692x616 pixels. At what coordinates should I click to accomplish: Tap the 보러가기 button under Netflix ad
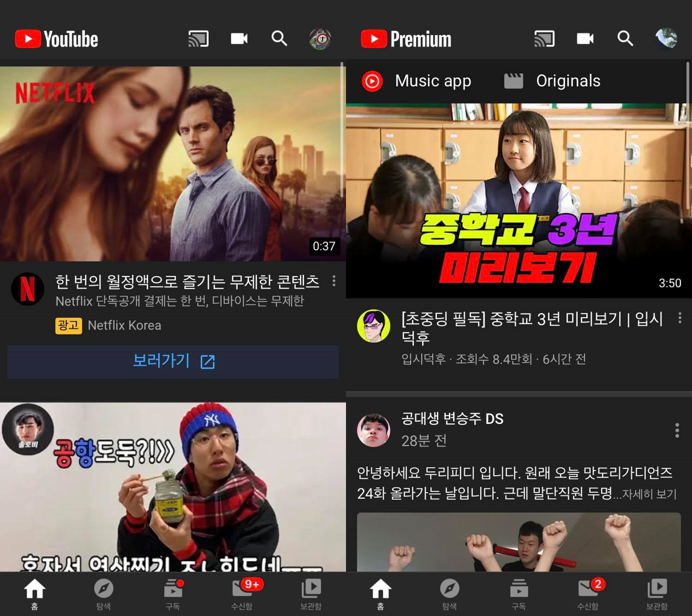173,361
